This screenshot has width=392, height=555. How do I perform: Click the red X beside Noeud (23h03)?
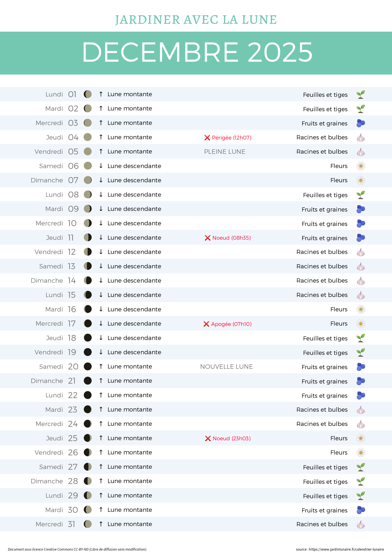tap(208, 439)
